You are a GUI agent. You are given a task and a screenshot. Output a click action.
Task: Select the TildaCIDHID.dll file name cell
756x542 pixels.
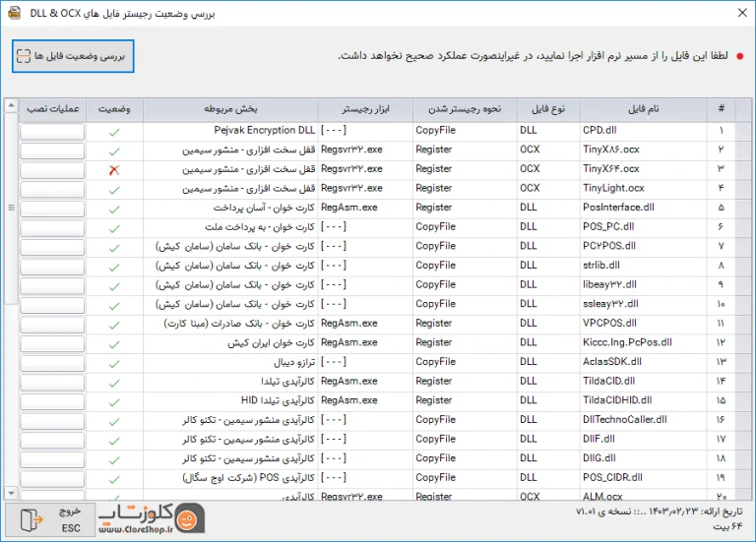(644, 400)
